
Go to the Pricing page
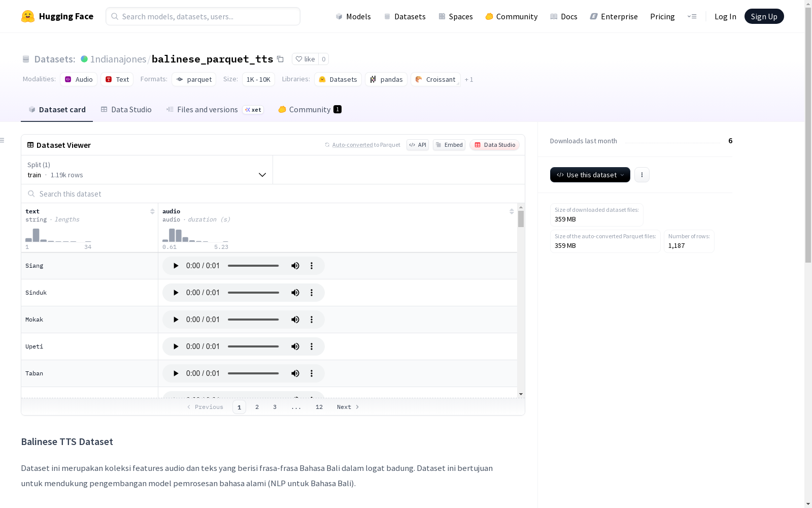point(662,16)
